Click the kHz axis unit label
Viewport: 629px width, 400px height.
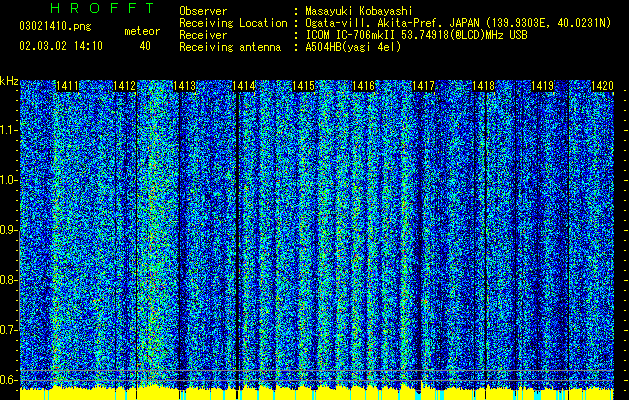[x=9, y=81]
